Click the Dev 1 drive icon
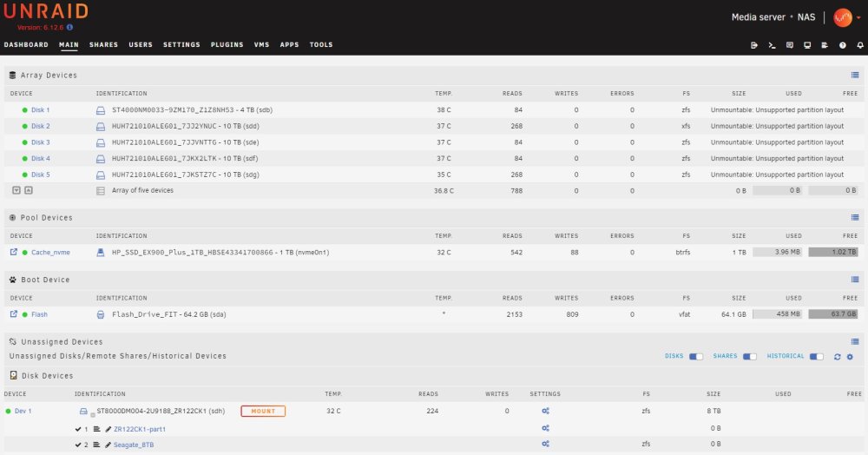 click(x=83, y=412)
